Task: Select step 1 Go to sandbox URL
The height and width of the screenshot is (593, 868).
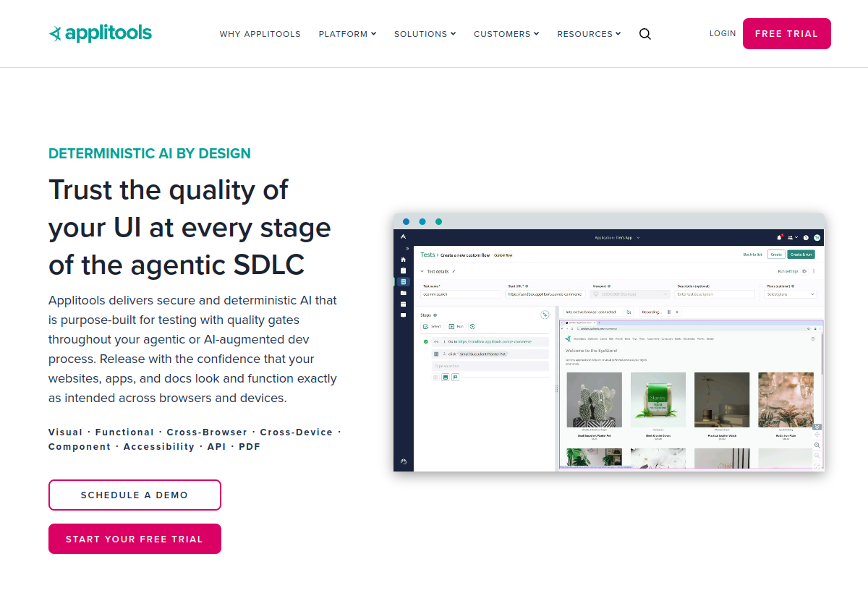Action: [490, 341]
